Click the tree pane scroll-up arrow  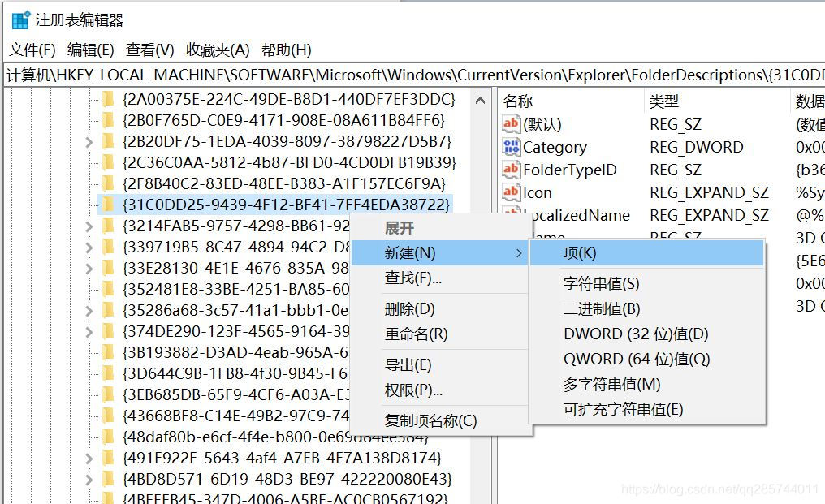pyautogui.click(x=481, y=100)
